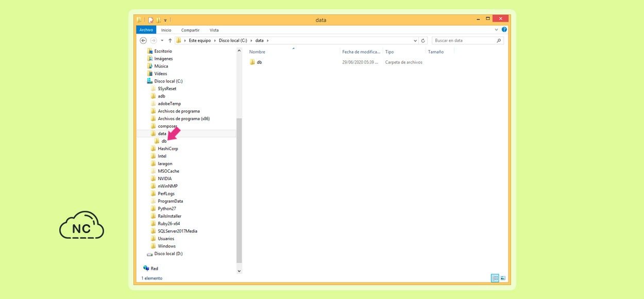Click the Forward navigation arrow
Viewport: 644px width, 299px height.
click(x=153, y=40)
